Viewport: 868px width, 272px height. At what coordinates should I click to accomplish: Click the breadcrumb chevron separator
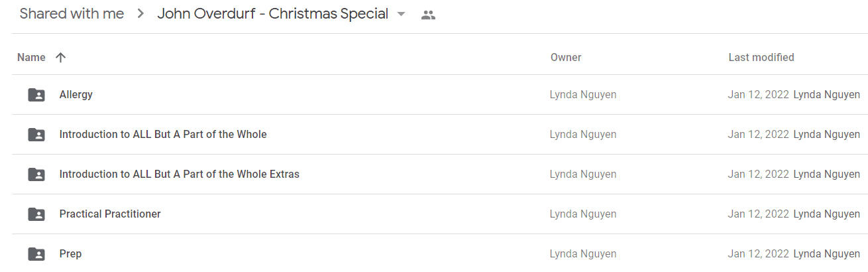point(140,14)
